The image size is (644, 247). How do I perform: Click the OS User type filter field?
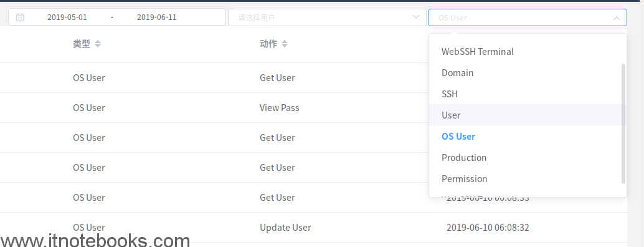pyautogui.click(x=528, y=17)
